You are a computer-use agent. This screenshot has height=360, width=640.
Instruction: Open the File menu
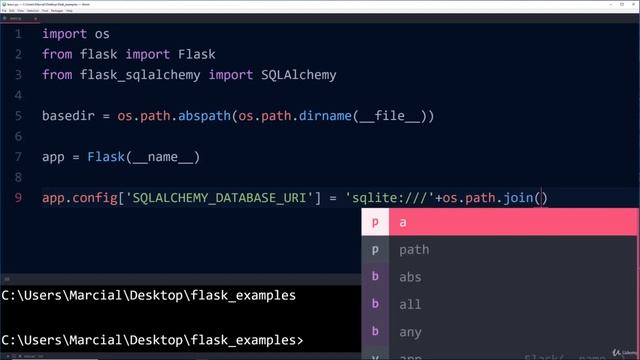tap(4, 11)
